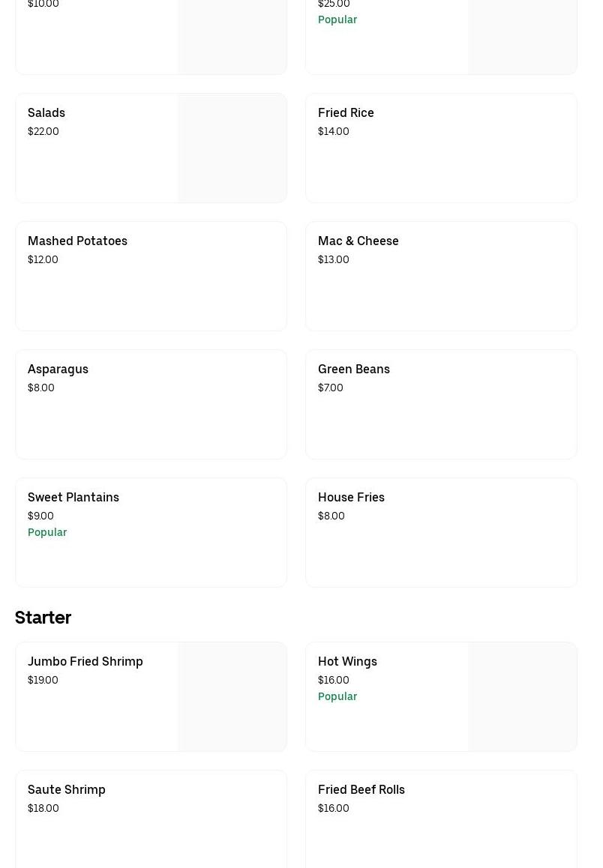Choose the Saute Shrimp starter
Screen dimensions: 603x868
(66, 789)
